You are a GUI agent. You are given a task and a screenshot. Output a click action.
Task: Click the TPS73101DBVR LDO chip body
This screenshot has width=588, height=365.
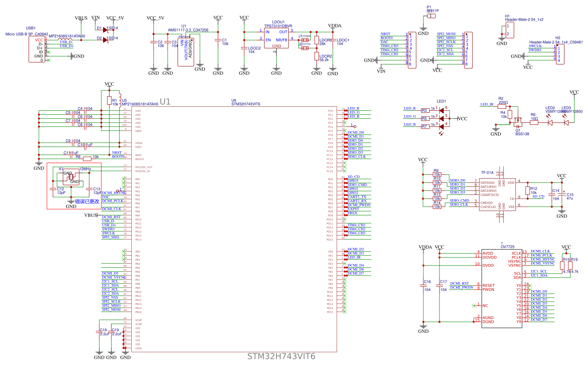(276, 38)
